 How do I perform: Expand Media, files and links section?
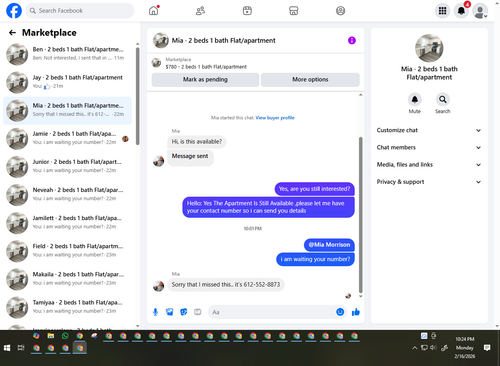click(x=429, y=165)
